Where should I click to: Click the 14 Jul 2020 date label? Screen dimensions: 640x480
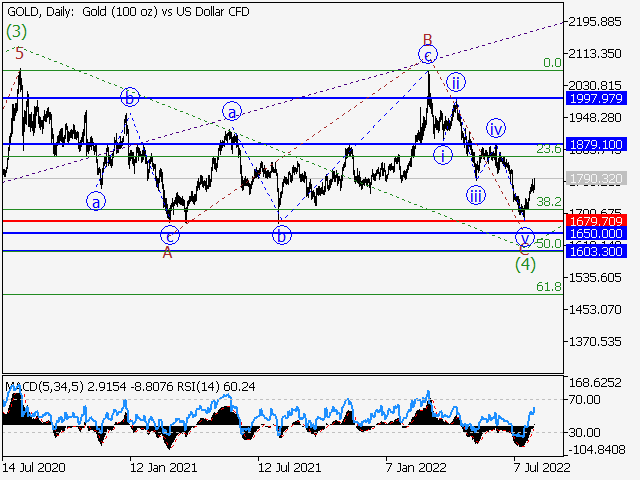(34, 467)
